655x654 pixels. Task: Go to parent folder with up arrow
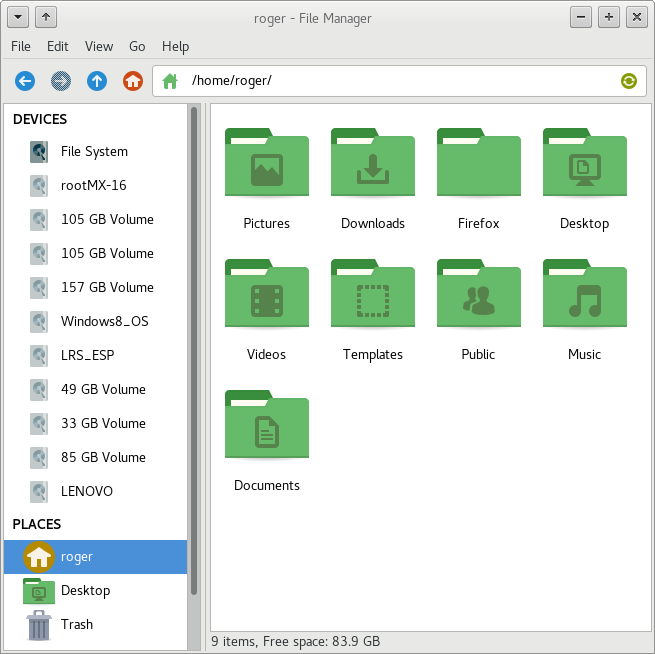click(97, 81)
